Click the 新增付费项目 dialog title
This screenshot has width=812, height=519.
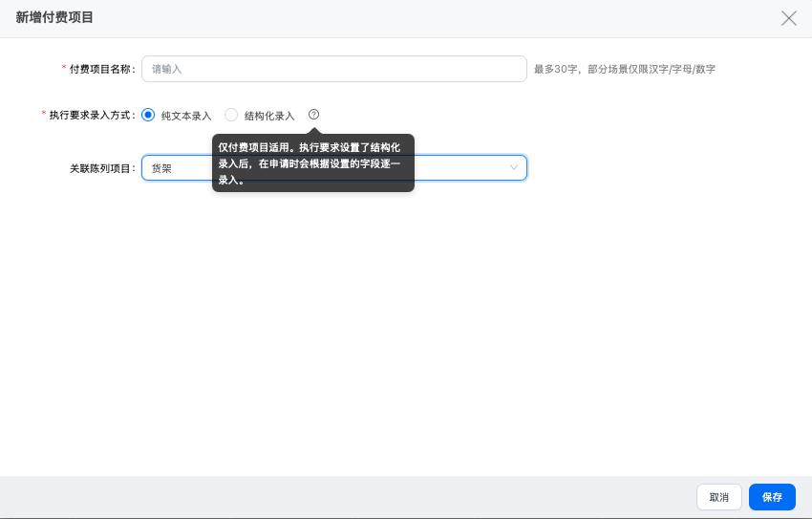(54, 17)
